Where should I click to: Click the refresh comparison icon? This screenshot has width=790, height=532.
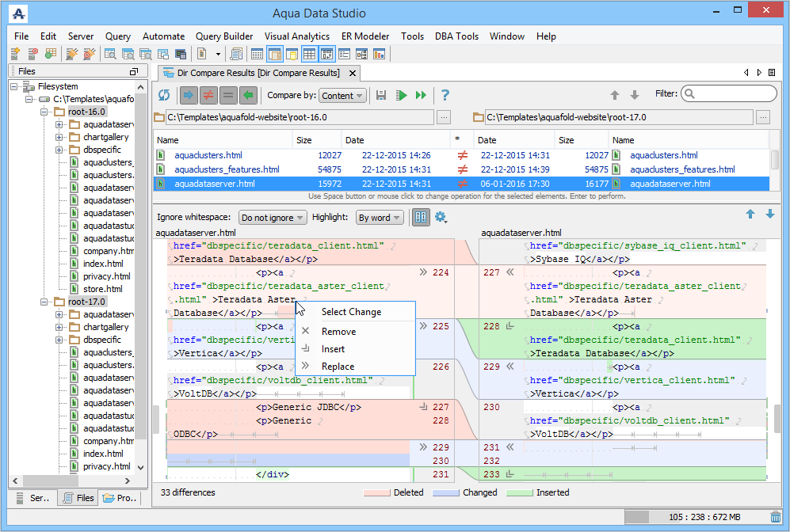tap(164, 95)
